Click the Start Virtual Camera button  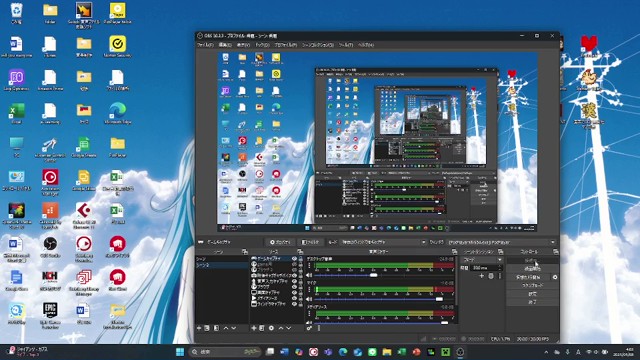[x=528, y=277]
